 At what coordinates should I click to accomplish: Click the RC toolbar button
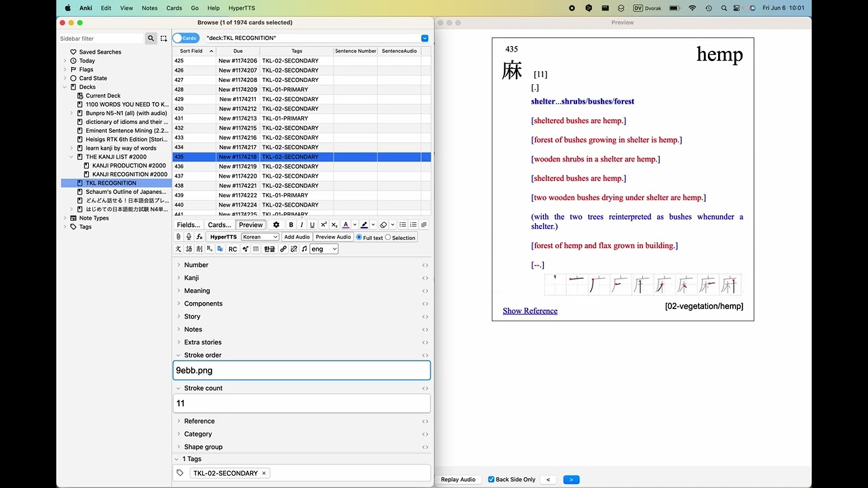pos(233,249)
